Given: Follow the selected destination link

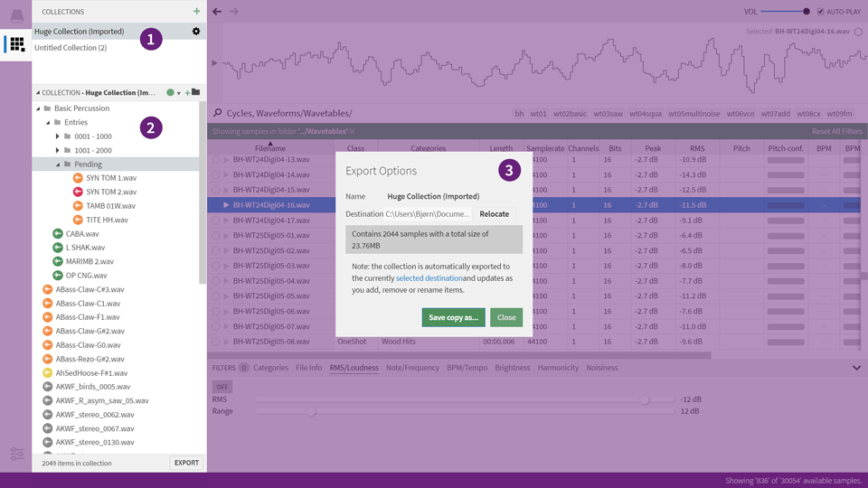Looking at the screenshot, I should [429, 277].
